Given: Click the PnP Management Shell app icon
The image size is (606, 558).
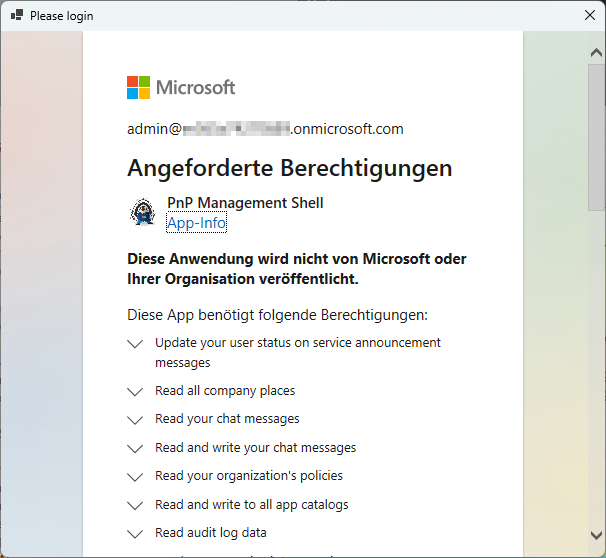Looking at the screenshot, I should 142,212.
